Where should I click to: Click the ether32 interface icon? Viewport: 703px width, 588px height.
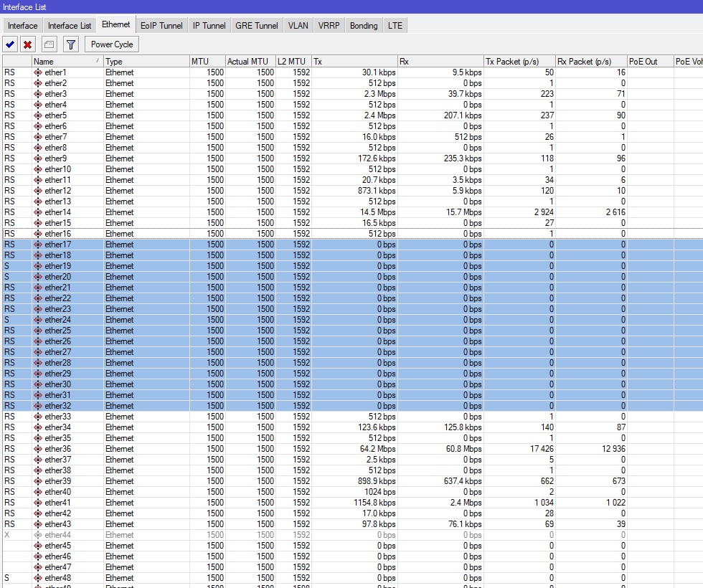click(38, 406)
